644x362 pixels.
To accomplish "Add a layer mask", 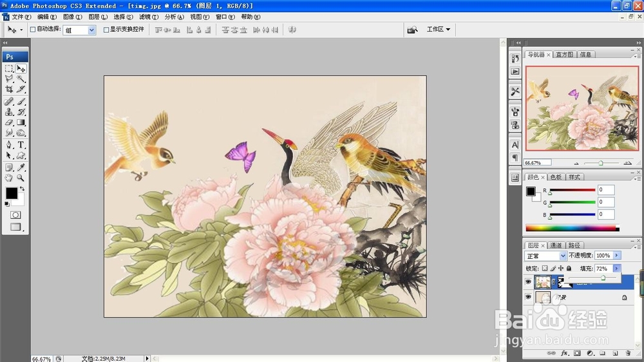I will (x=578, y=353).
